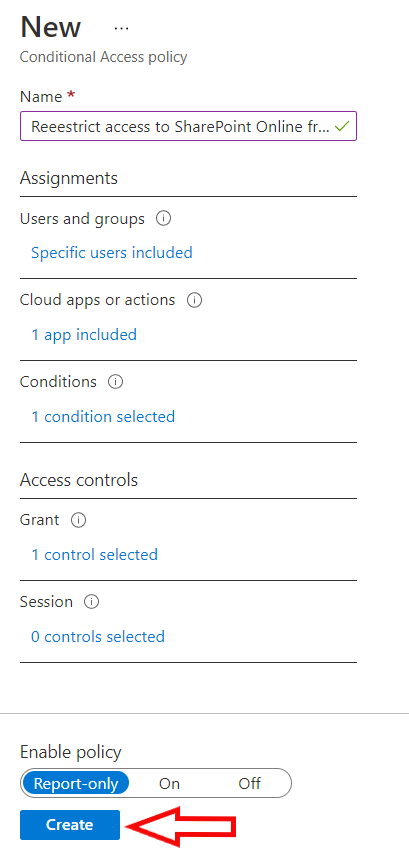Open the ellipsis more options menu
The width and height of the screenshot is (409, 855).
coord(121,28)
